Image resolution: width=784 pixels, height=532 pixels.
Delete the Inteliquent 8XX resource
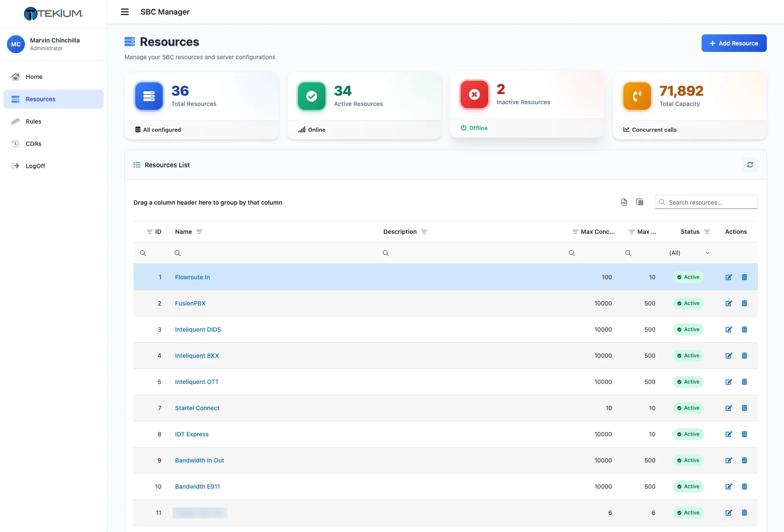click(x=744, y=356)
